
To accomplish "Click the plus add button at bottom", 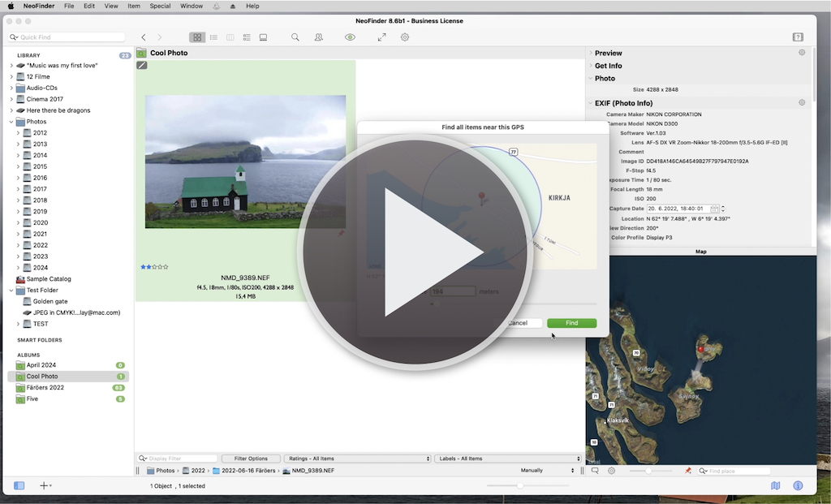I will tap(45, 485).
